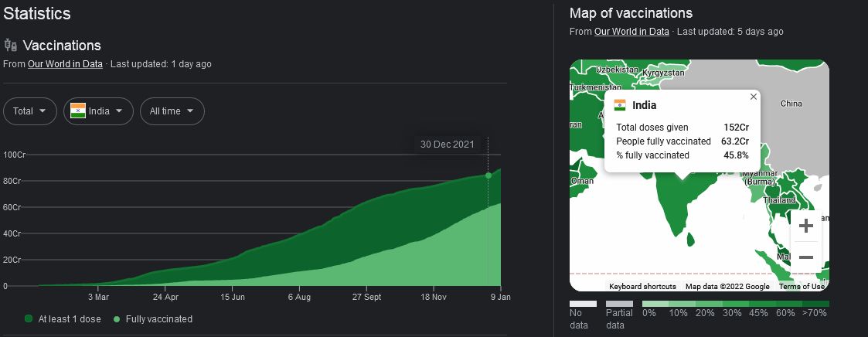Open the All time range dropdown
The width and height of the screenshot is (868, 337).
172,111
